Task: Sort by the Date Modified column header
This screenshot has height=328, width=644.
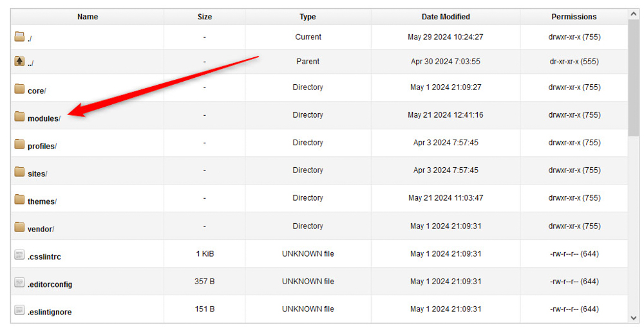Action: pyautogui.click(x=446, y=17)
